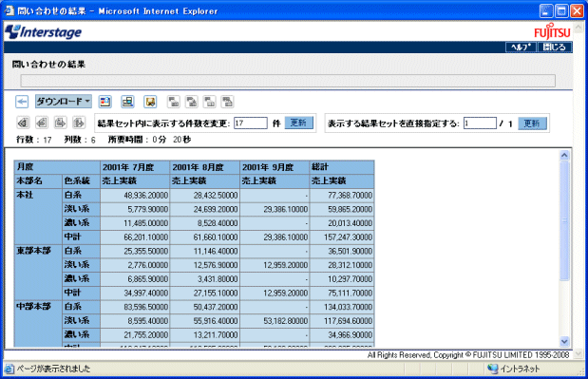Click the table scrollbar down arrow

coord(564,341)
